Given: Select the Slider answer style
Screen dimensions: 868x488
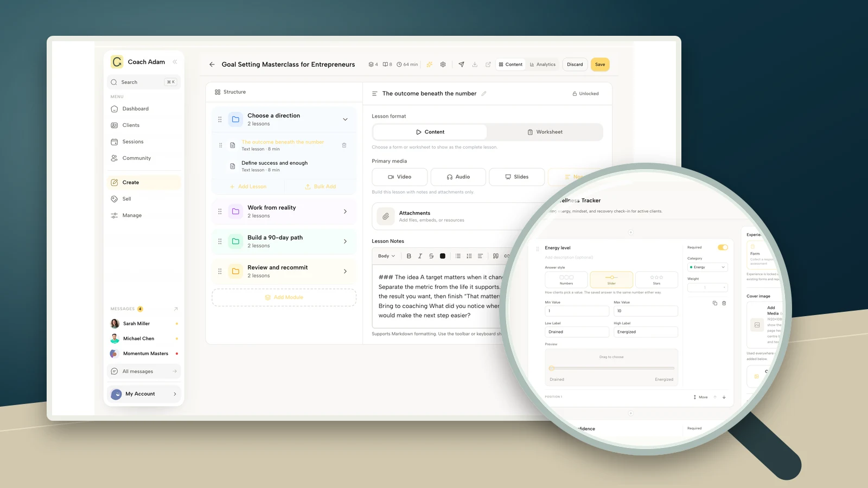Looking at the screenshot, I should click(x=611, y=280).
